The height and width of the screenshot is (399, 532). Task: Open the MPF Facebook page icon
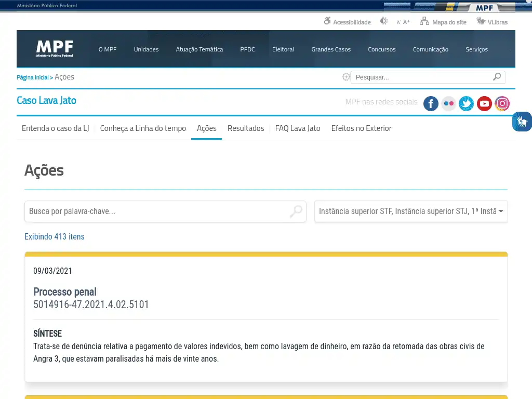pyautogui.click(x=431, y=104)
